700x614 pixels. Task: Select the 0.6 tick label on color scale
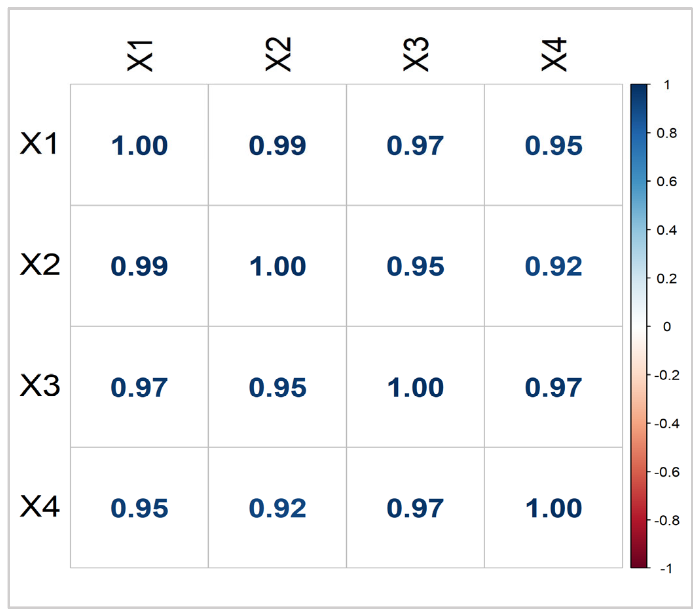tap(666, 182)
